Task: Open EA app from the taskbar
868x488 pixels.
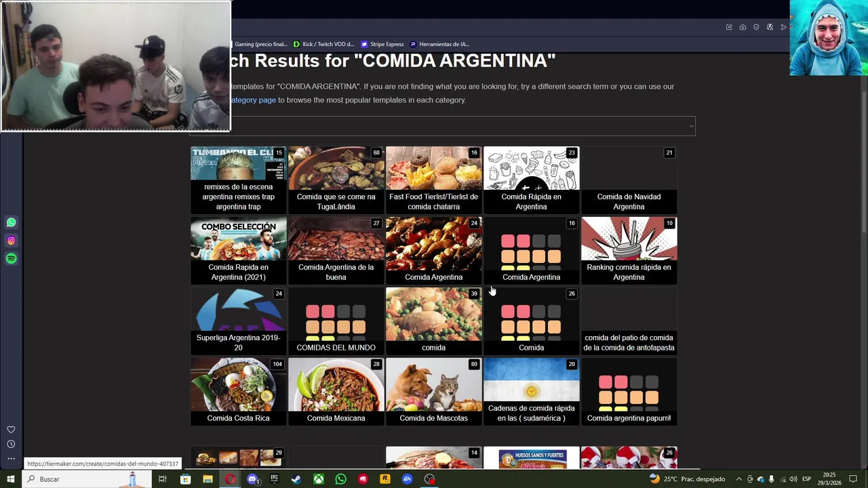Action: (x=407, y=479)
